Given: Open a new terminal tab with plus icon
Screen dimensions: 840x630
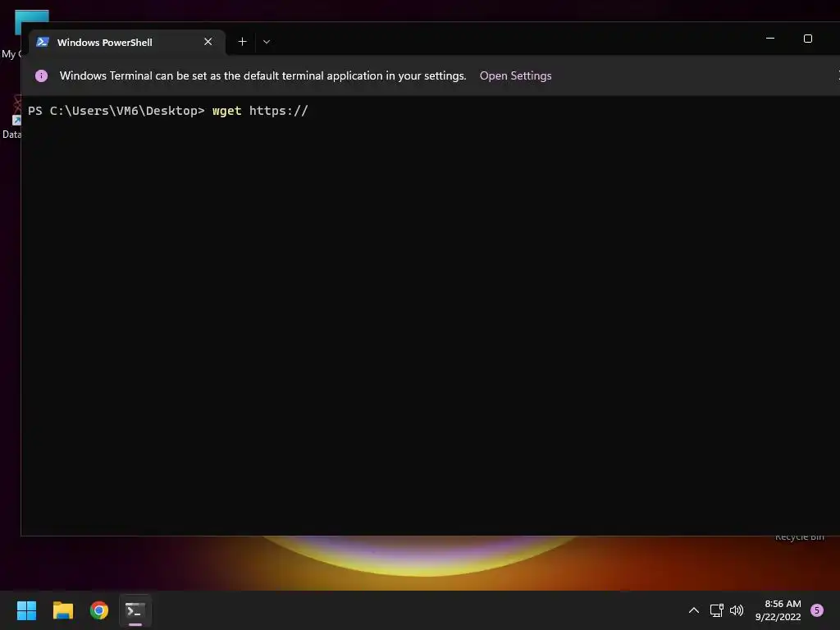Looking at the screenshot, I should (x=242, y=42).
